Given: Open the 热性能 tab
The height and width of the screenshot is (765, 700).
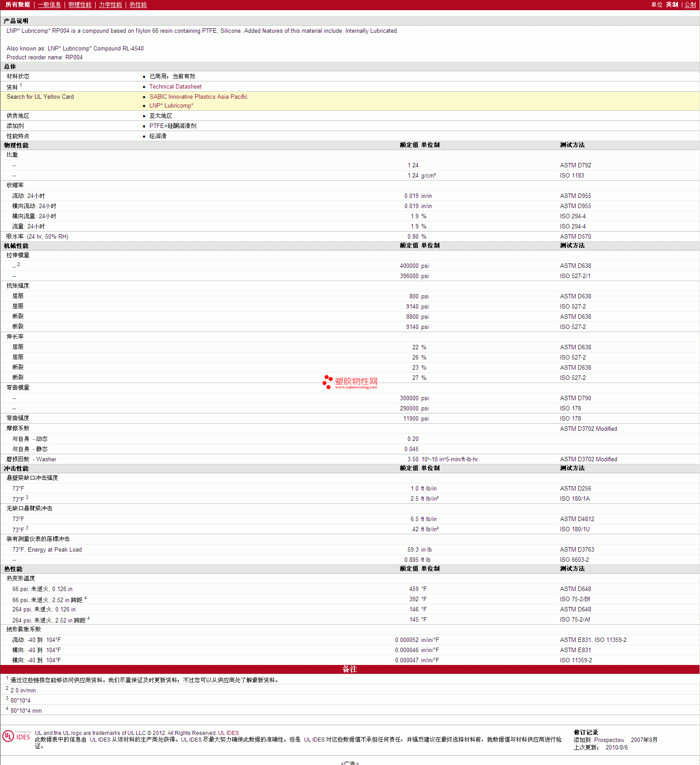Looking at the screenshot, I should click(x=138, y=4).
